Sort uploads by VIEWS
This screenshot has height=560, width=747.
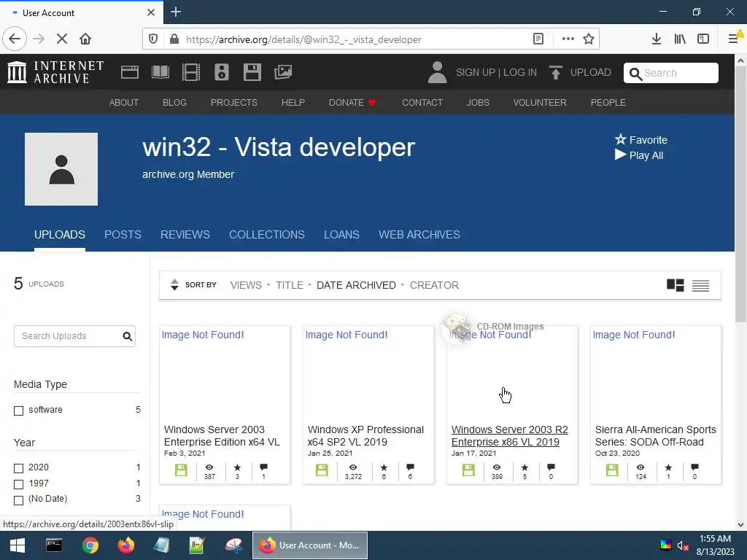[x=246, y=285]
